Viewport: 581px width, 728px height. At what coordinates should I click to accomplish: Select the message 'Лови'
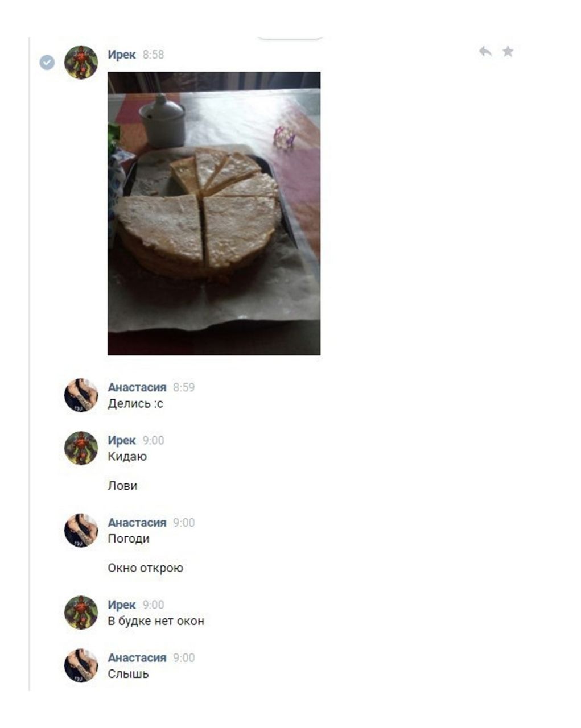pos(122,486)
